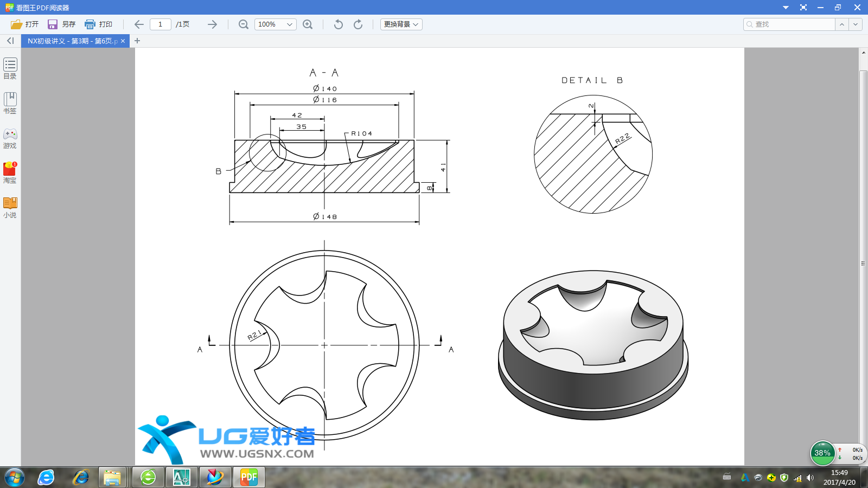
Task: Click the Open file (打开) toolbar button
Action: pos(25,24)
